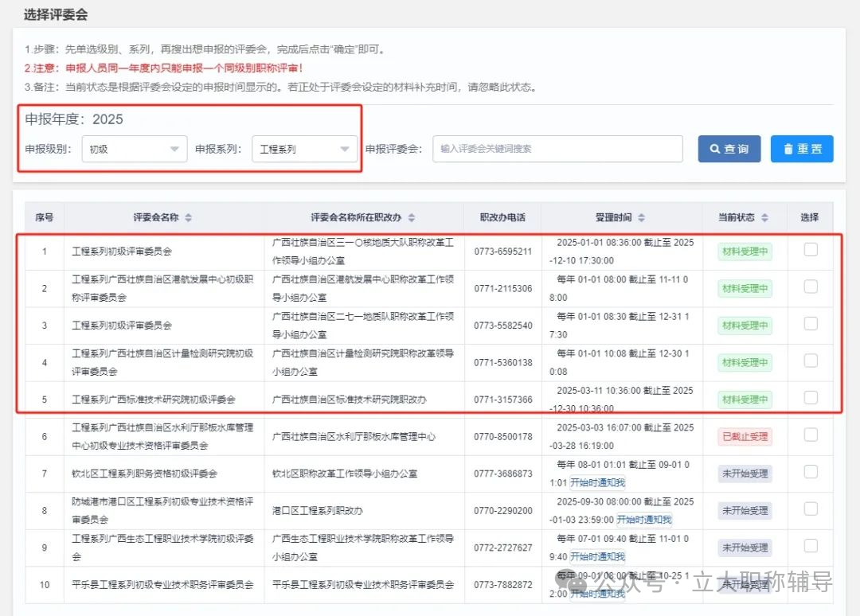Sort the table by 当前状态 column
The height and width of the screenshot is (616, 860).
point(764,216)
